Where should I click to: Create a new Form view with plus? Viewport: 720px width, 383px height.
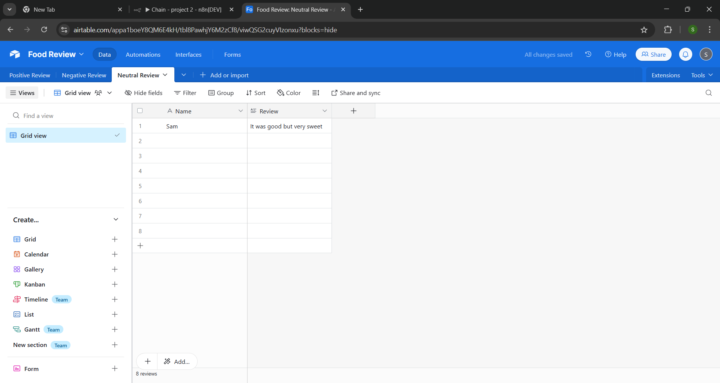[115, 368]
